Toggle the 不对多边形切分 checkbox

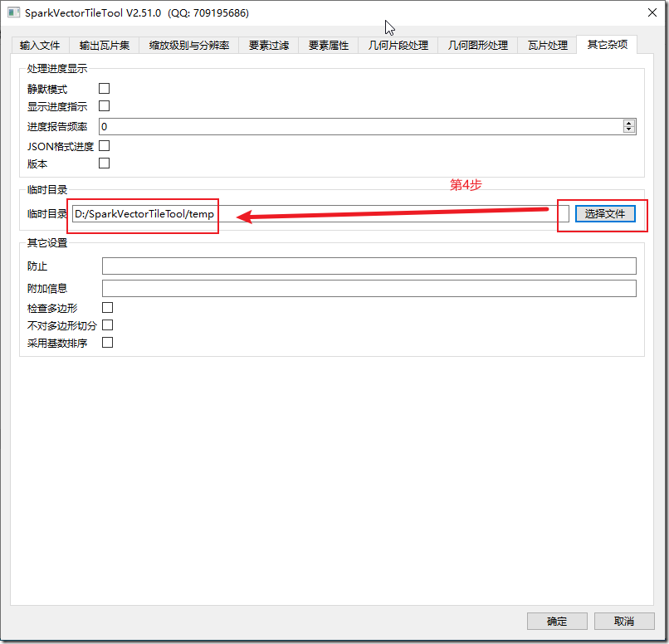point(108,325)
